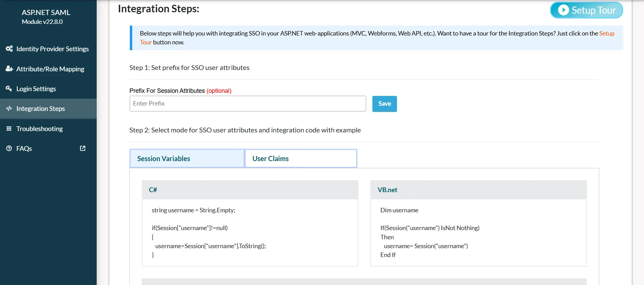Click the Step 2 select mode heading
The height and width of the screenshot is (285, 644).
tap(245, 130)
